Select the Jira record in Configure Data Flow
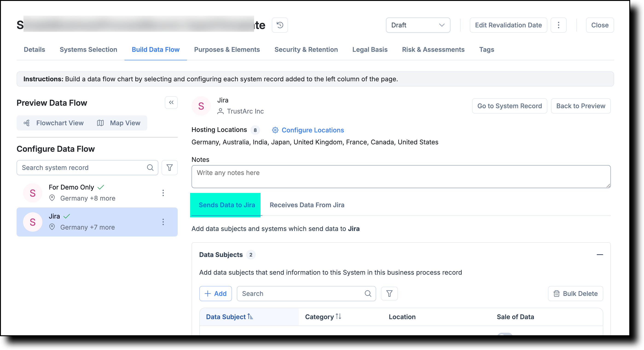The image size is (644, 350). point(97,222)
